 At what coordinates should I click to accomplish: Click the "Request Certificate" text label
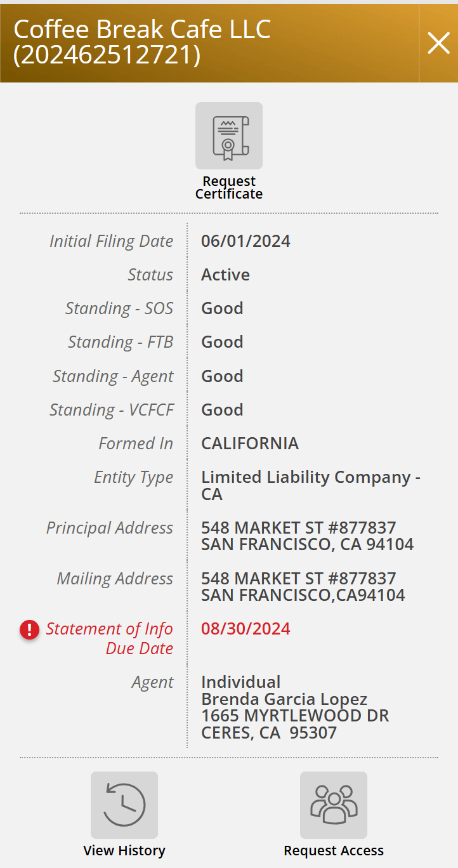pyautogui.click(x=229, y=188)
